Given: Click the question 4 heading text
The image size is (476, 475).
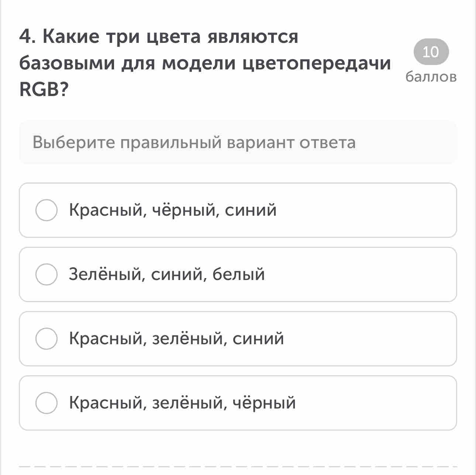Looking at the screenshot, I should pos(205,63).
